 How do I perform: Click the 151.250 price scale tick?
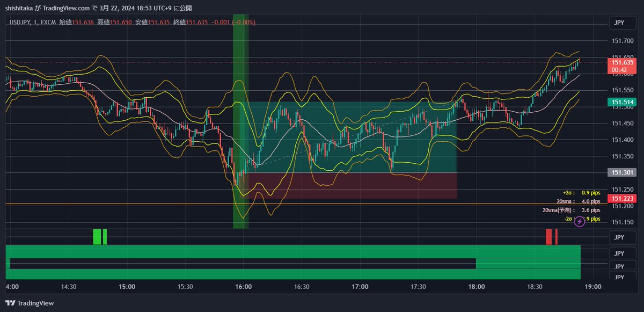point(621,190)
